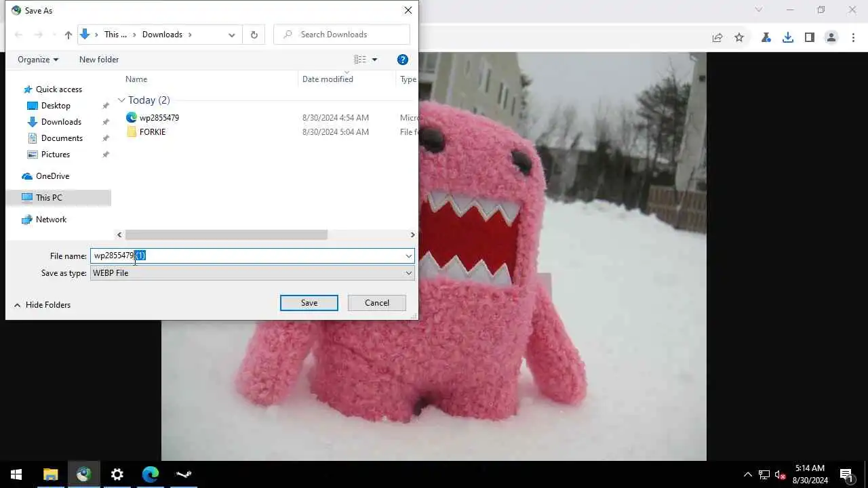Image resolution: width=868 pixels, height=488 pixels.
Task: Open the volume icon in system tray
Action: click(781, 474)
